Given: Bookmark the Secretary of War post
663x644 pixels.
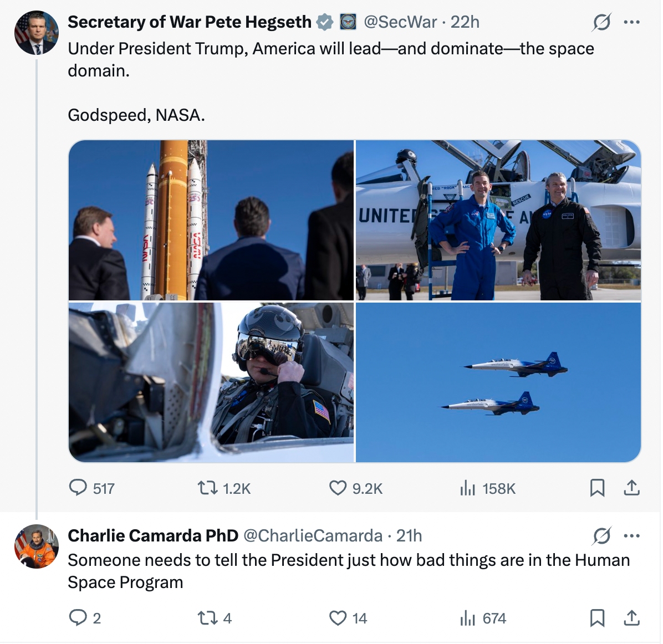Looking at the screenshot, I should click(597, 488).
